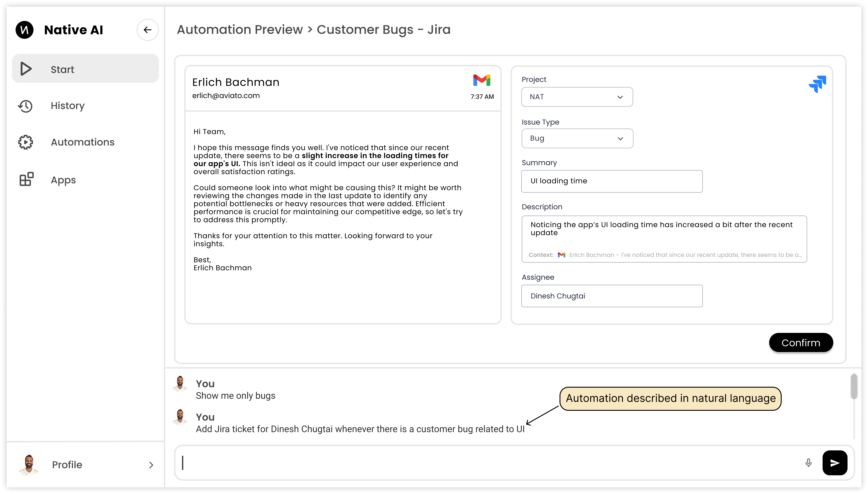Click the Jira logo icon
The height and width of the screenshot is (494, 868).
(x=817, y=84)
